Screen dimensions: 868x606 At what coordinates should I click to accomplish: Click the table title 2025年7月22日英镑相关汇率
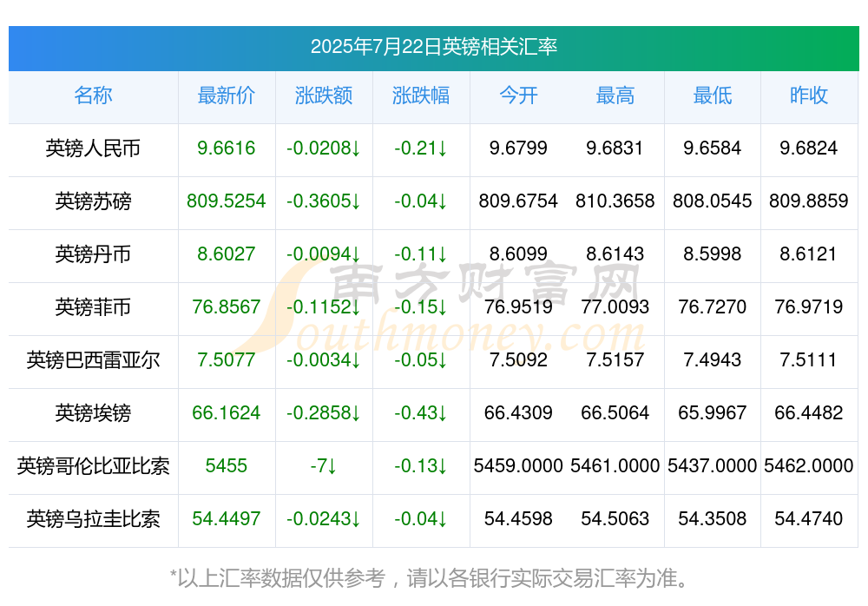coord(433,47)
